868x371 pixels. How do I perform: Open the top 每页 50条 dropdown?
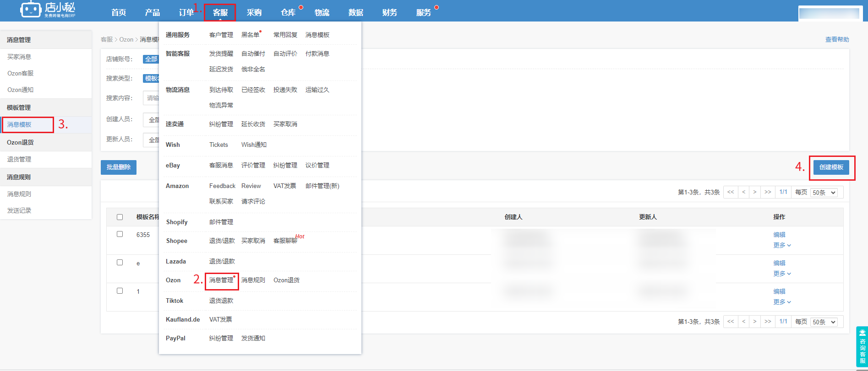tap(824, 193)
